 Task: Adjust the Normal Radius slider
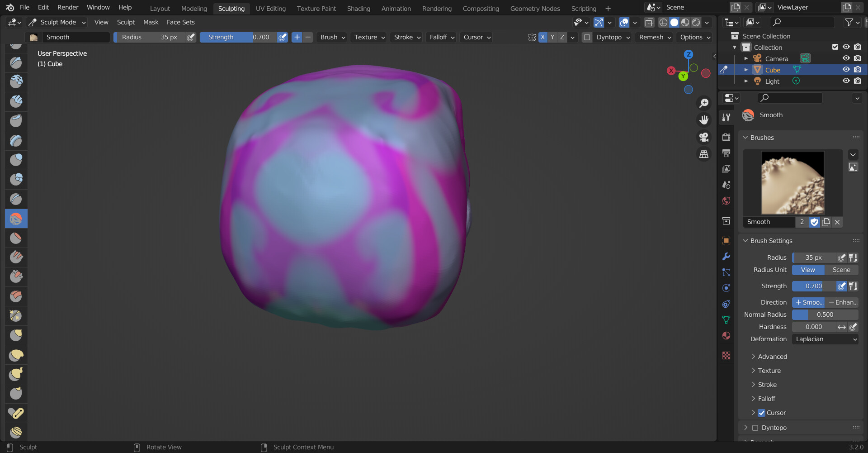tap(825, 315)
